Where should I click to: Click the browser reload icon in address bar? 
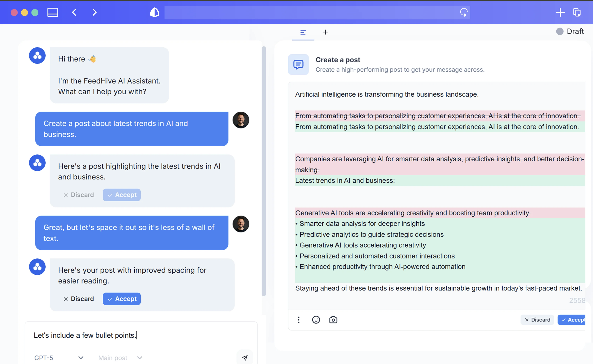[464, 12]
